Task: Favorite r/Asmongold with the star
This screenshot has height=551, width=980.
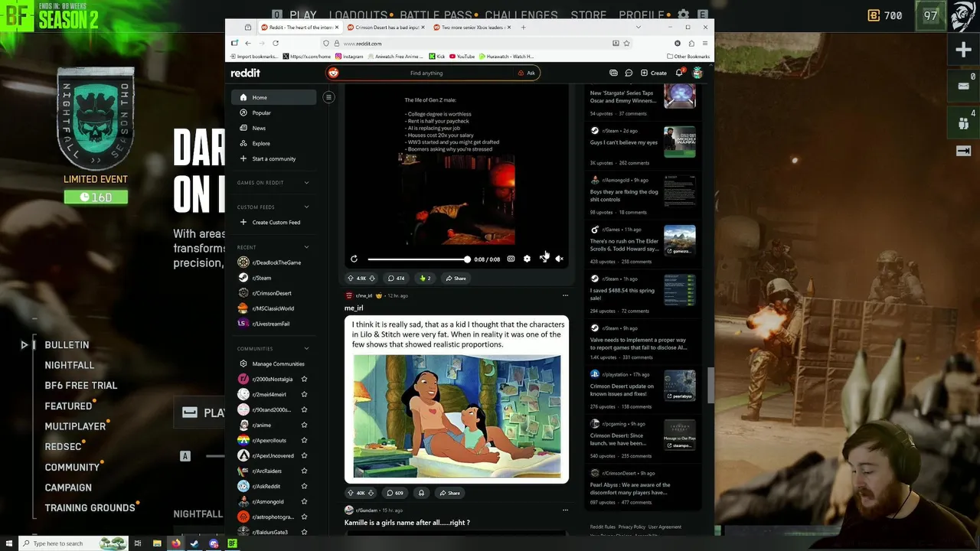Action: coord(304,501)
